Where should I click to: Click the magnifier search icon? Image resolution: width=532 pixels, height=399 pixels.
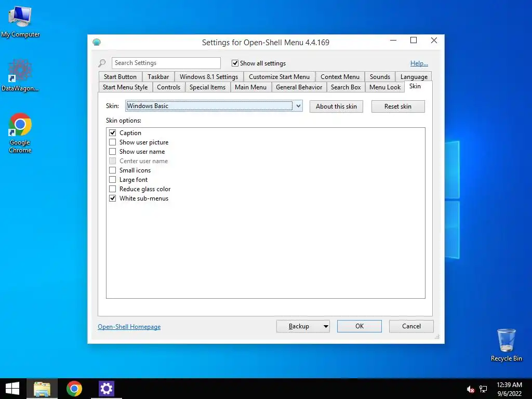(102, 63)
